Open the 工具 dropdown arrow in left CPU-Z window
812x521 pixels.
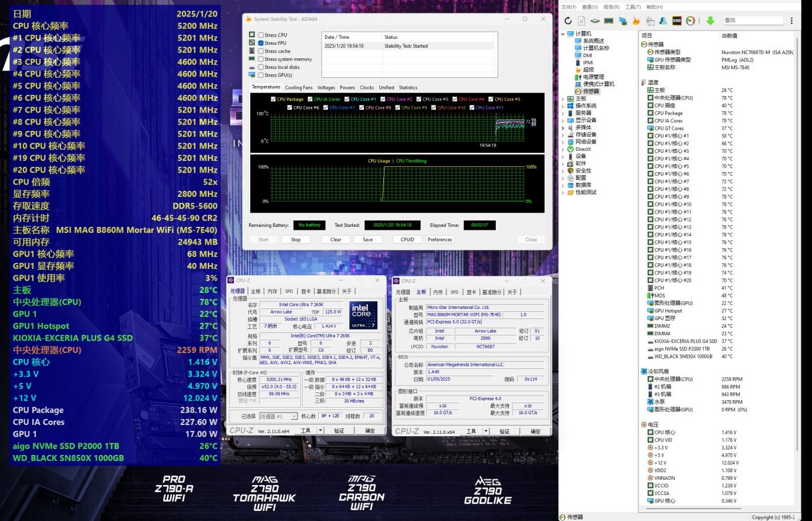(320, 431)
